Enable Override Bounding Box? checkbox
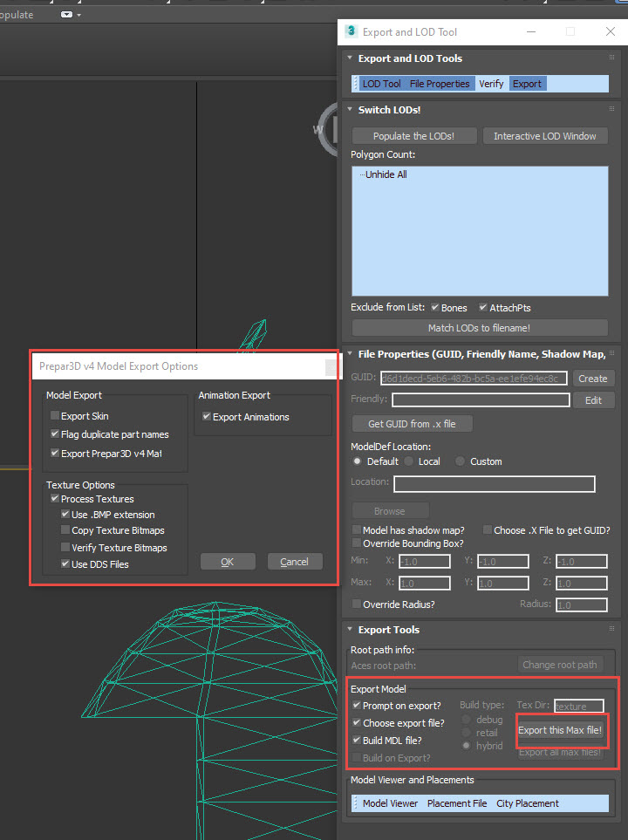The image size is (628, 840). tap(357, 543)
